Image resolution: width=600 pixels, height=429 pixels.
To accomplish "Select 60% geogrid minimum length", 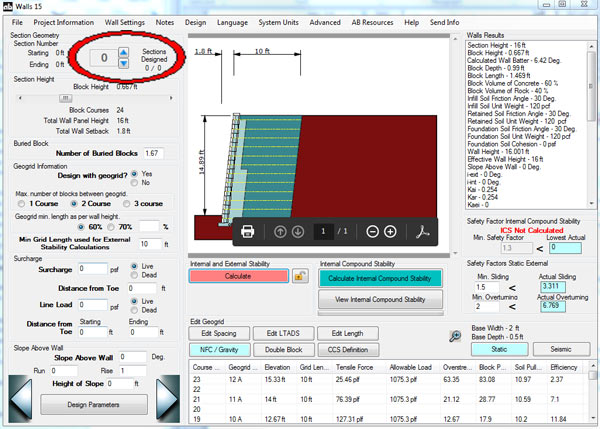I will pos(81,227).
